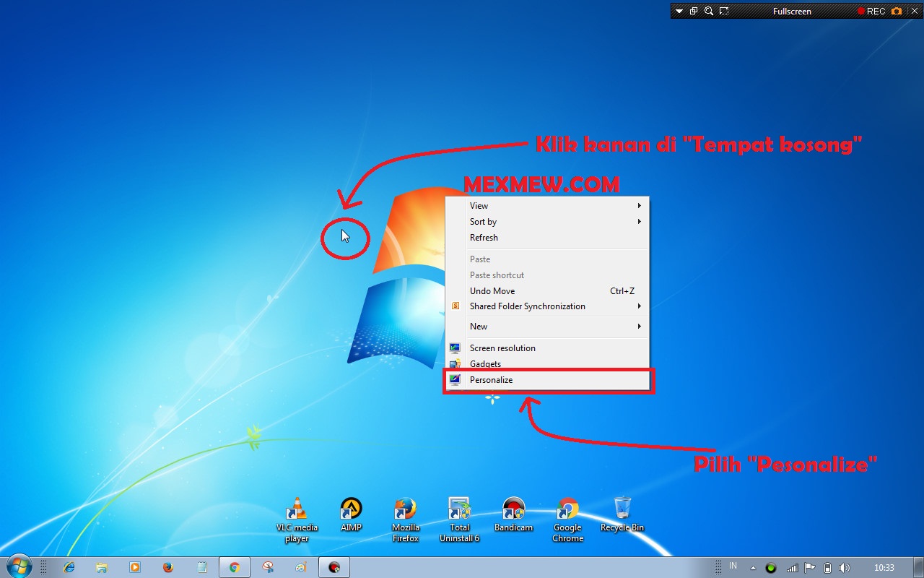
Task: Click the Fullscreen label on Bandicam's bar
Action: tap(792, 11)
